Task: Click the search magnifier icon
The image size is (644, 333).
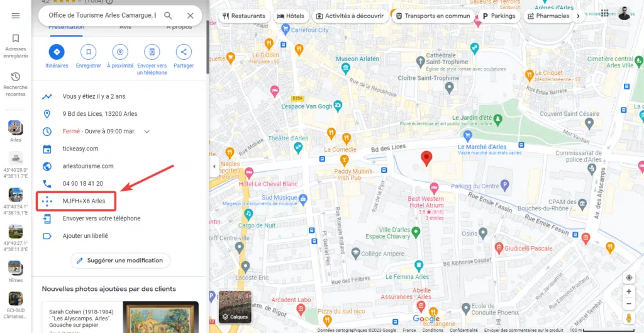Action: pos(168,16)
